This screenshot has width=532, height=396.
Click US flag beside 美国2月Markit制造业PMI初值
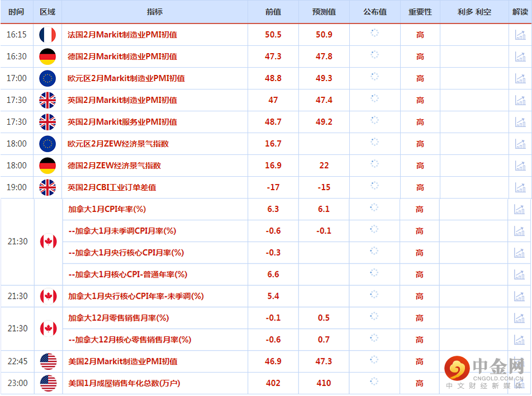coord(48,362)
